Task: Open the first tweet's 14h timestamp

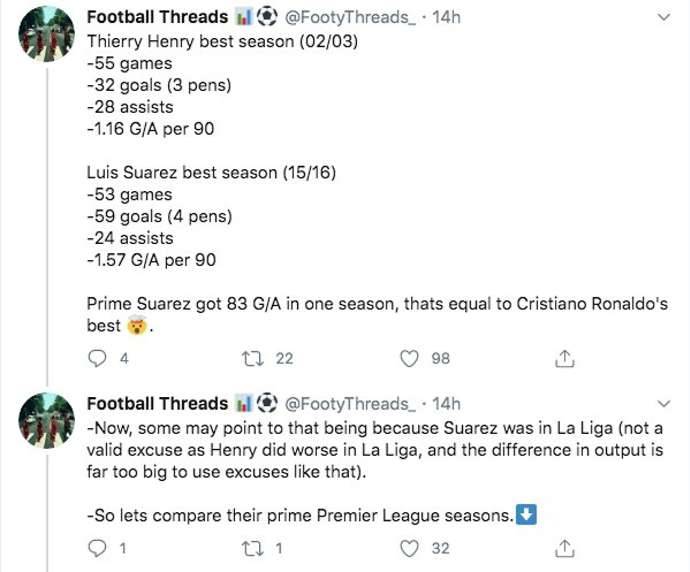Action: 446,17
